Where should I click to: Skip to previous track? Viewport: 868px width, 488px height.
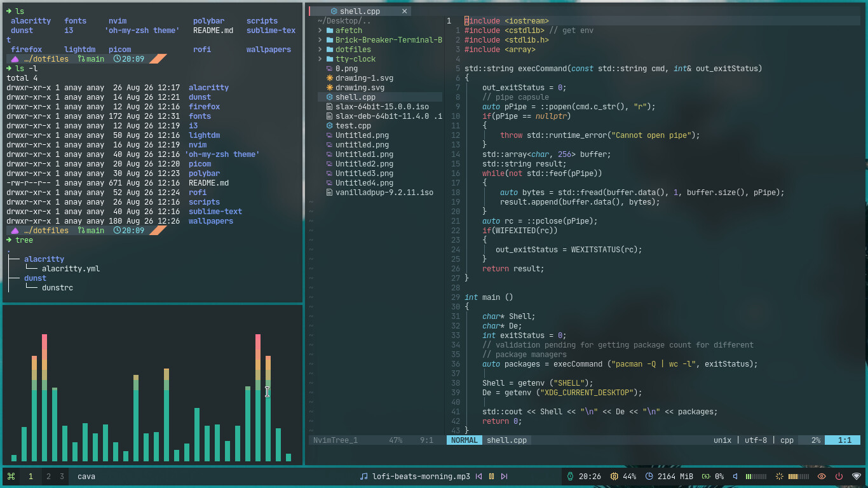478,476
